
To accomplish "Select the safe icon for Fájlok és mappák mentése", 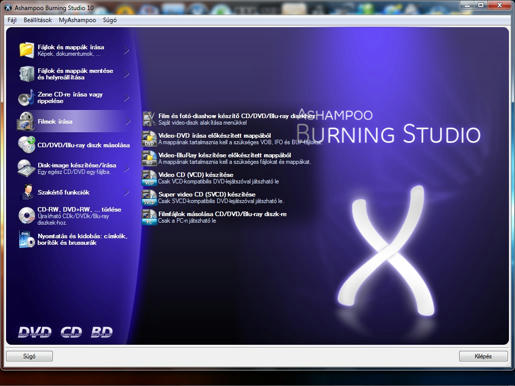I will [x=26, y=74].
